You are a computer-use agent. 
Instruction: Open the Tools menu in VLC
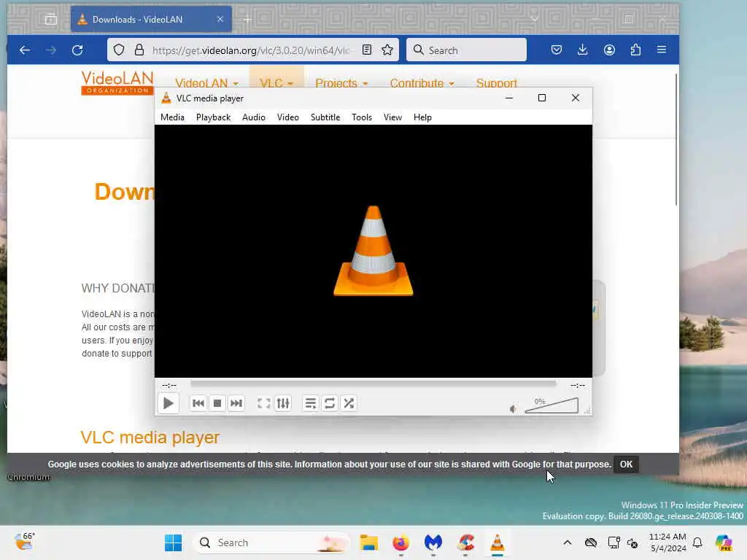pyautogui.click(x=362, y=117)
